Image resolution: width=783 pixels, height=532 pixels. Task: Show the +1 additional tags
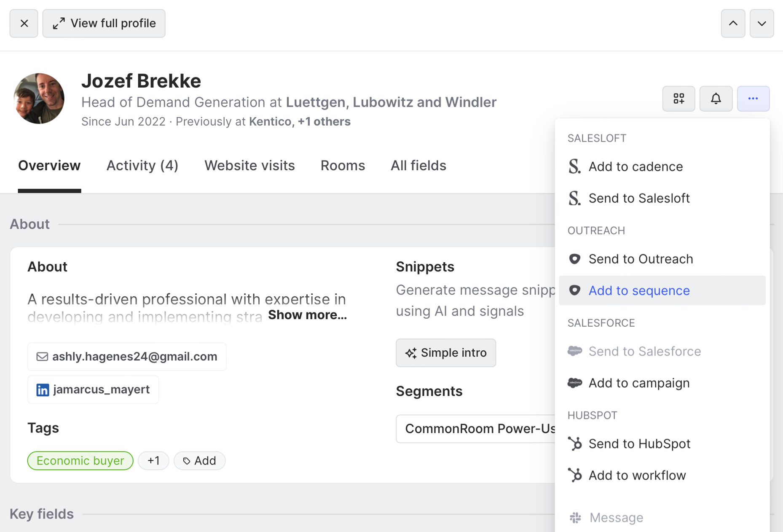(x=153, y=461)
